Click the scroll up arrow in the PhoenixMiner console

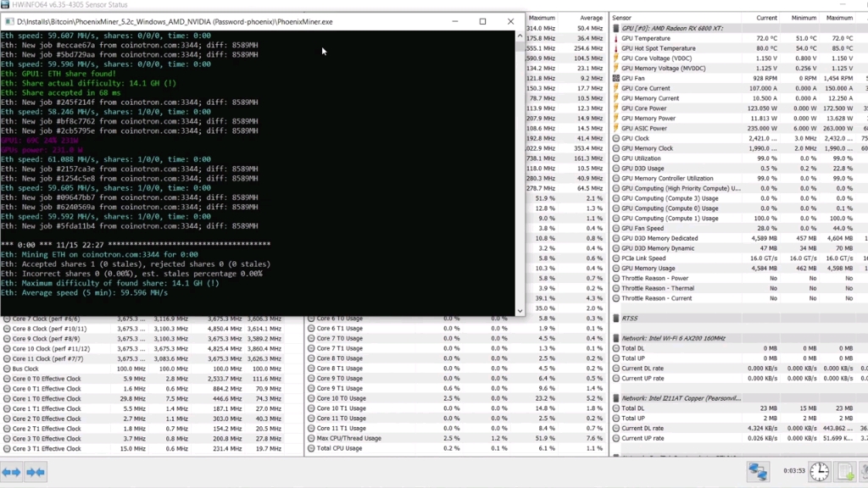(520, 36)
